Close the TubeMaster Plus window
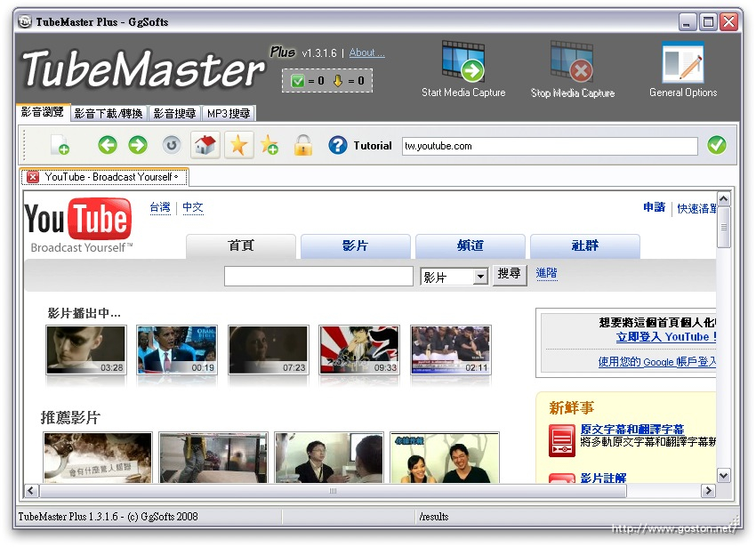The image size is (756, 547). pyautogui.click(x=728, y=21)
